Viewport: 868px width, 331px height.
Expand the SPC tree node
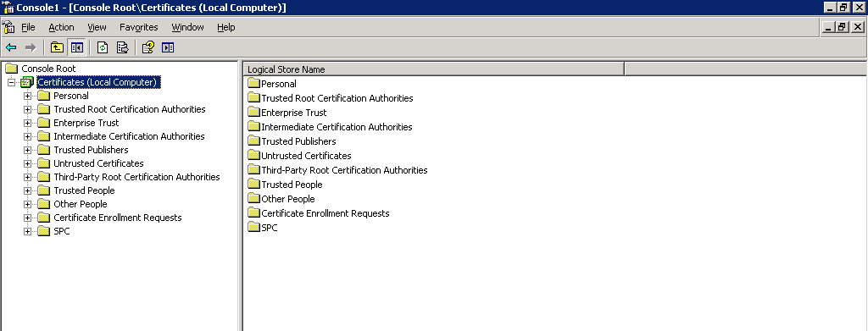click(27, 231)
